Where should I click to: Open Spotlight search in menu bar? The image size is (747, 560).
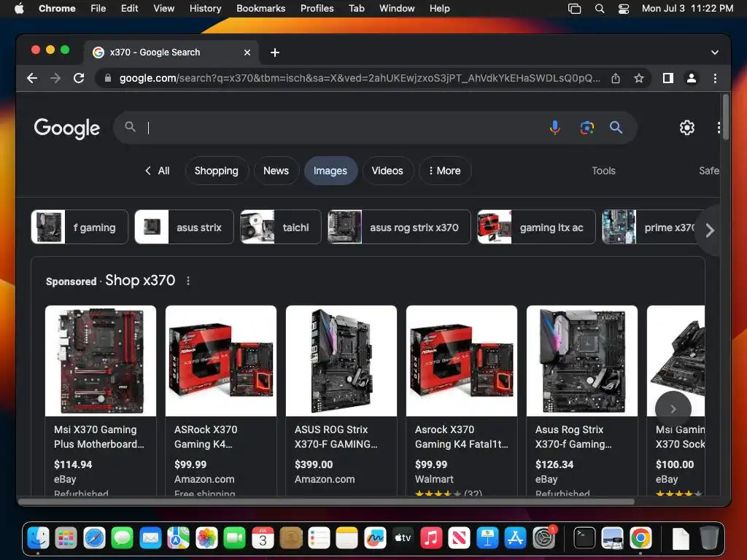click(600, 8)
